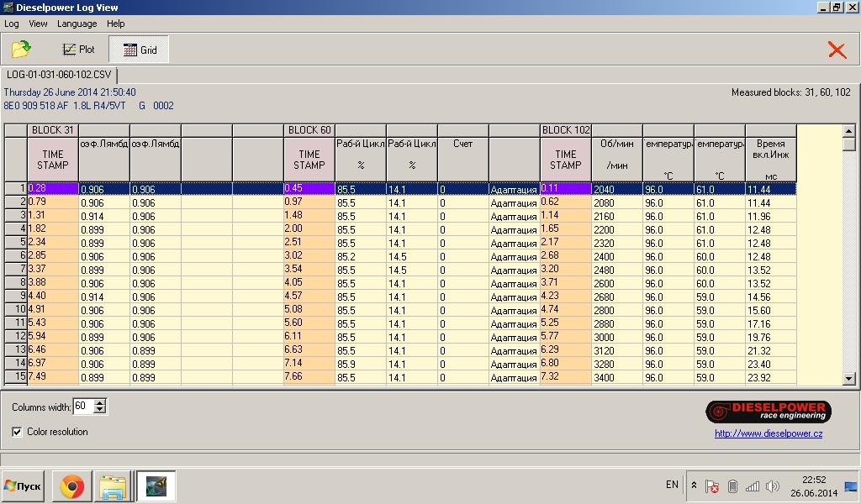Click the Пуск start button
The height and width of the screenshot is (504, 861).
[x=24, y=486]
